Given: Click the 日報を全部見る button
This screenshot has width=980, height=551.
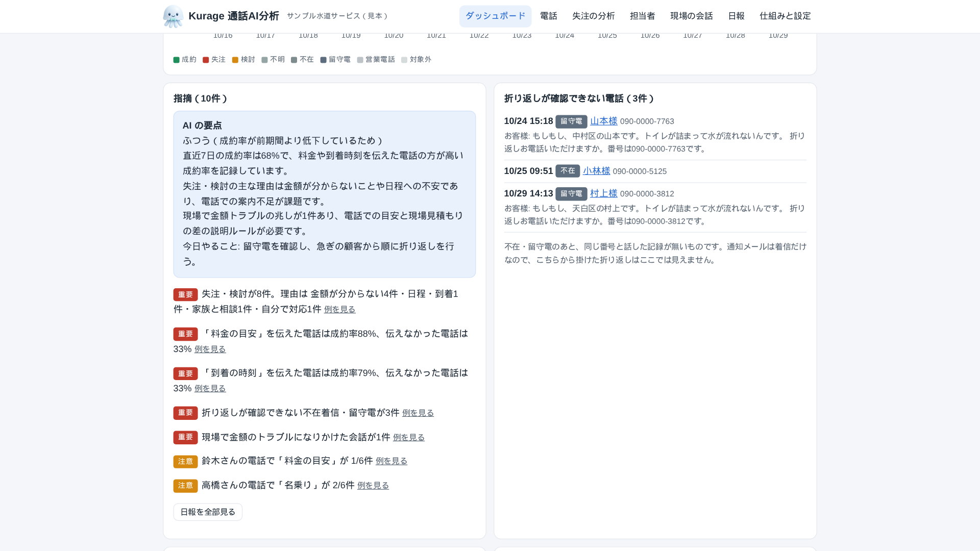Looking at the screenshot, I should 208,512.
